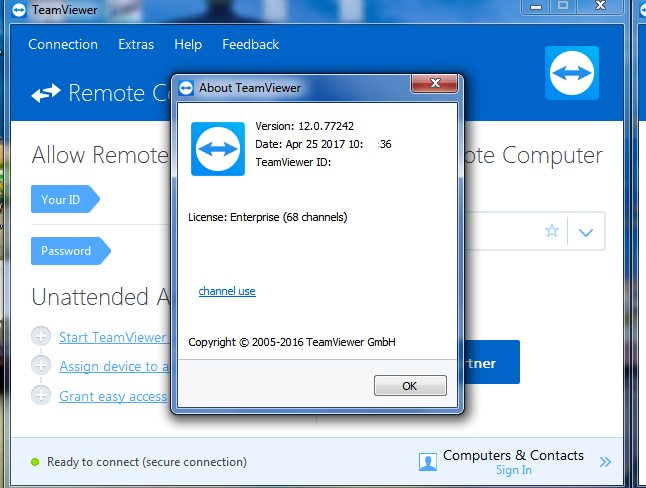The height and width of the screenshot is (488, 646).
Task: Click the Date: Apr 25 2017 text
Action: coord(323,144)
